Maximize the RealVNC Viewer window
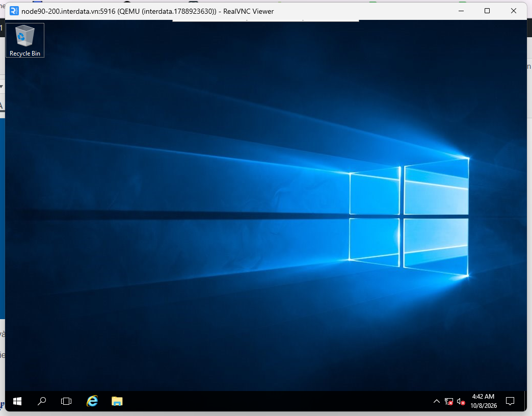 (x=487, y=11)
